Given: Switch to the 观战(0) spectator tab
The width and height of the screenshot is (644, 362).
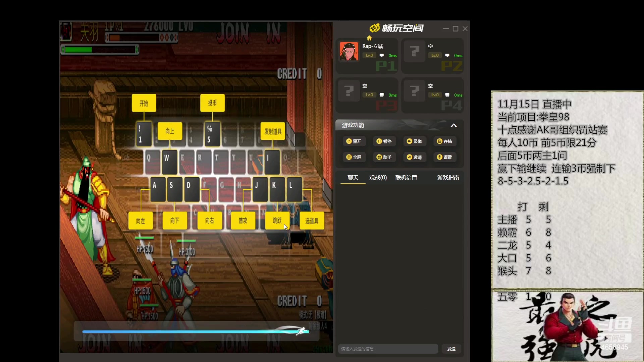Looking at the screenshot, I should pos(378,178).
